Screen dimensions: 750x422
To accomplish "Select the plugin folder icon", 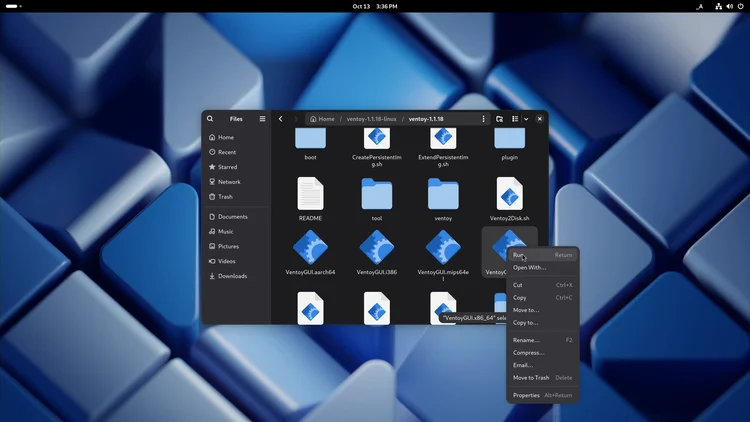I will (509, 138).
